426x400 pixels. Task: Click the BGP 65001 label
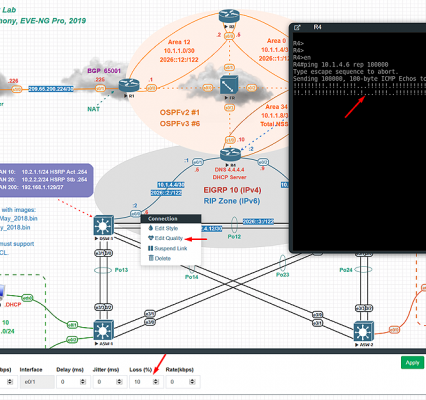click(x=104, y=71)
